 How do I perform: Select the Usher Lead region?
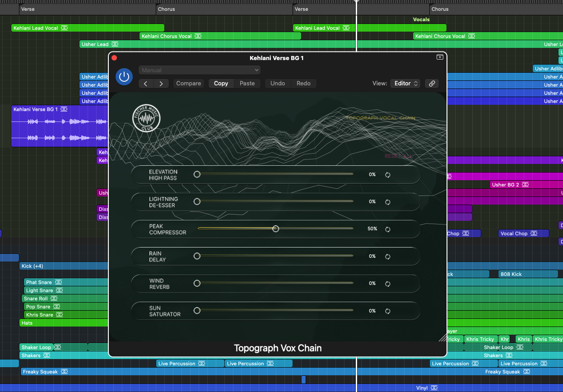[321, 44]
